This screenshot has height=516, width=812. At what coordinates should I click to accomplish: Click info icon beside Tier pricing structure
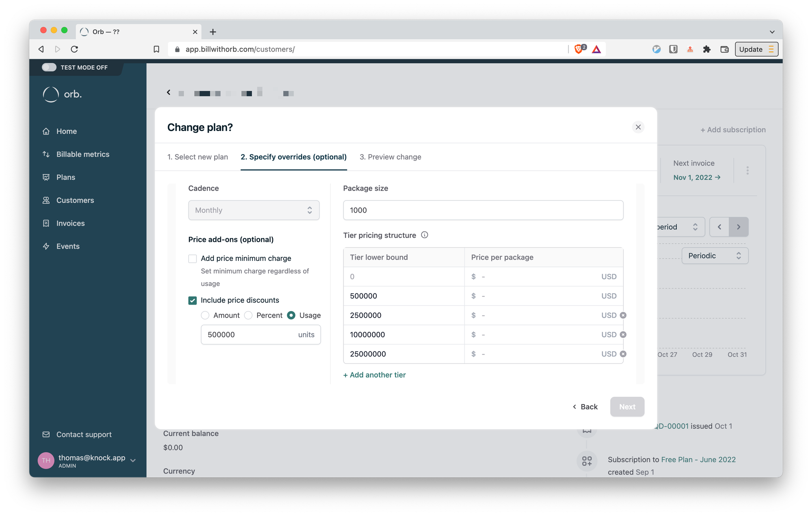(x=425, y=235)
